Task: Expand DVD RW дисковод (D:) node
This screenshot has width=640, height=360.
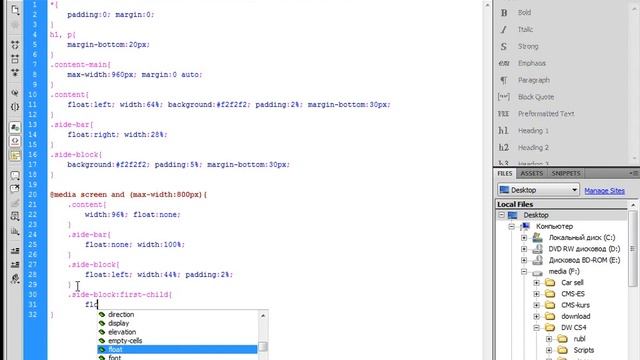Action: pos(524,249)
